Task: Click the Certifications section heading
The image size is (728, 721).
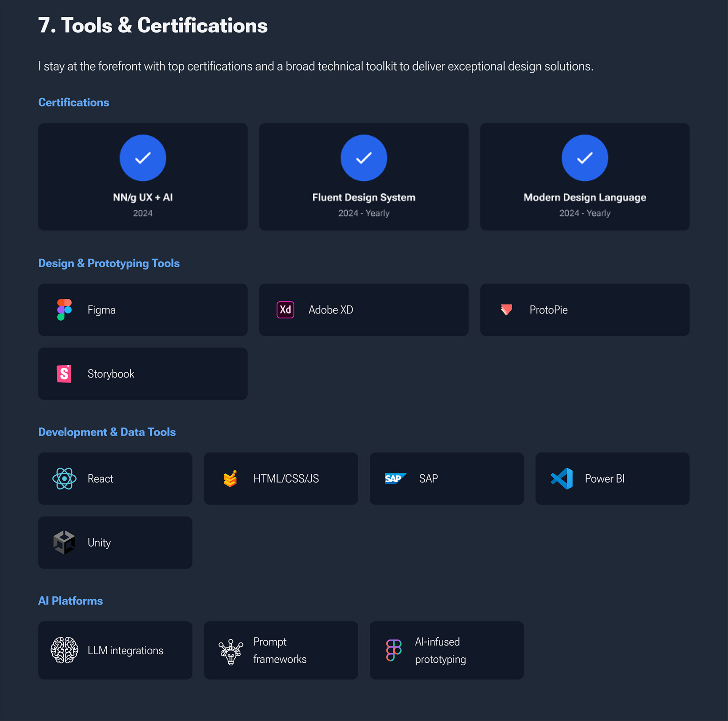Action: [x=74, y=102]
